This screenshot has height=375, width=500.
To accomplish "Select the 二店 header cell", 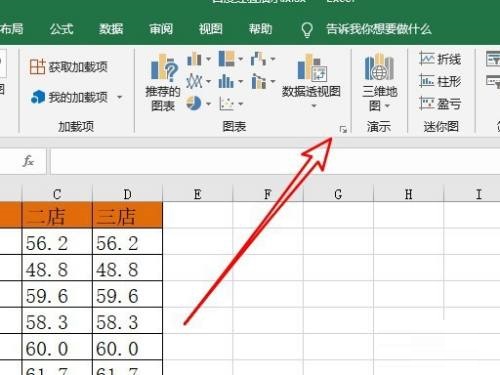I will [57, 215].
